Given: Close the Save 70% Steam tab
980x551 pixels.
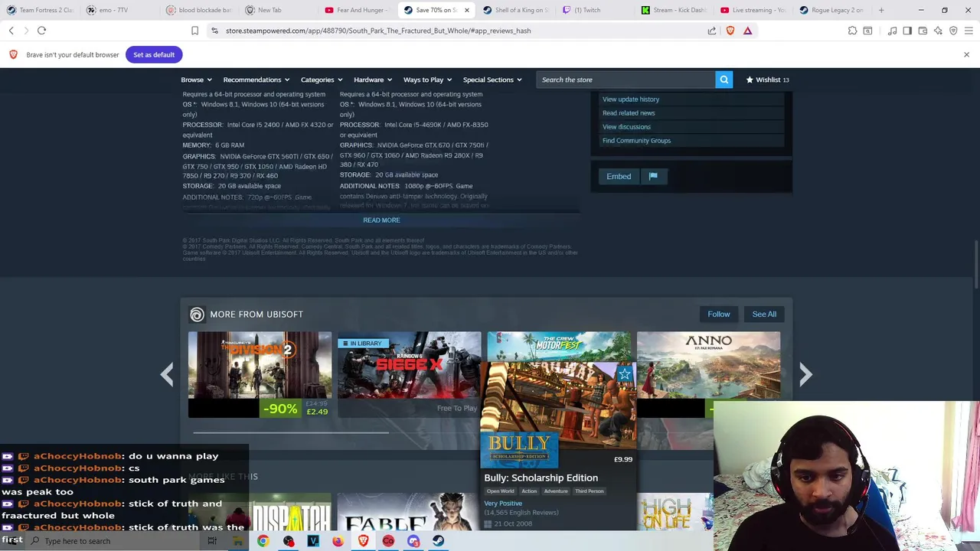Looking at the screenshot, I should 466,10.
